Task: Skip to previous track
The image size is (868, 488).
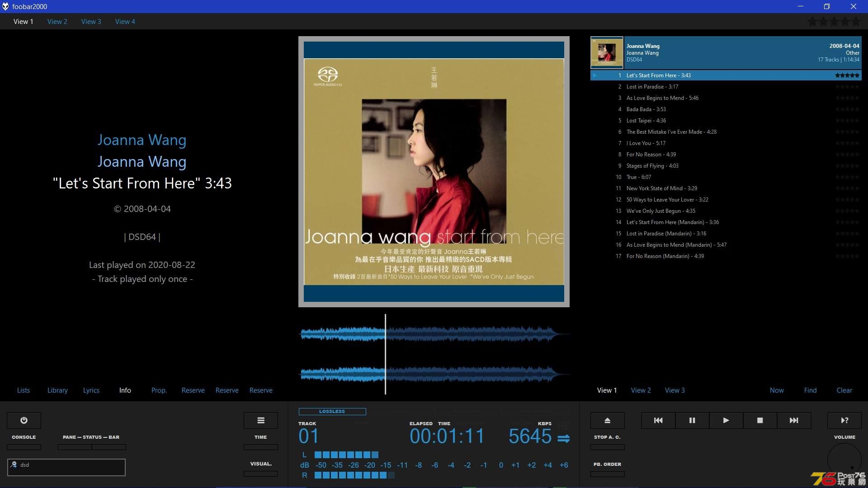Action: click(x=658, y=420)
